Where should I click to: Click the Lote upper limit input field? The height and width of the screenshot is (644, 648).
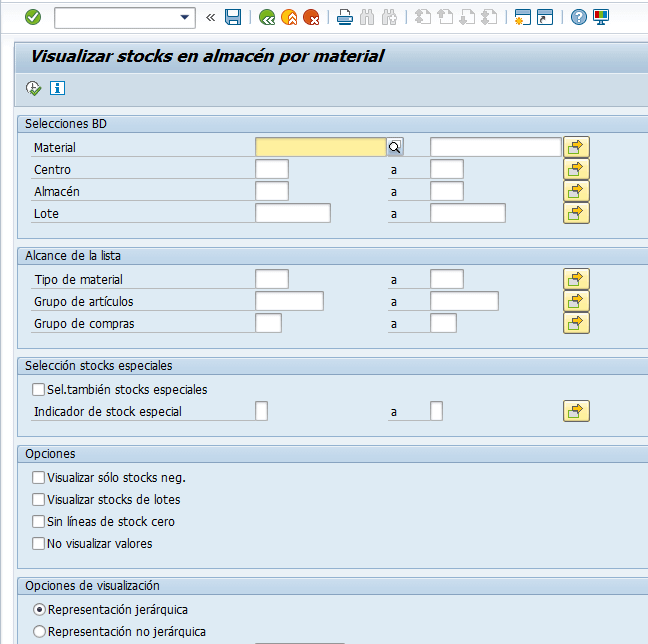coord(467,213)
